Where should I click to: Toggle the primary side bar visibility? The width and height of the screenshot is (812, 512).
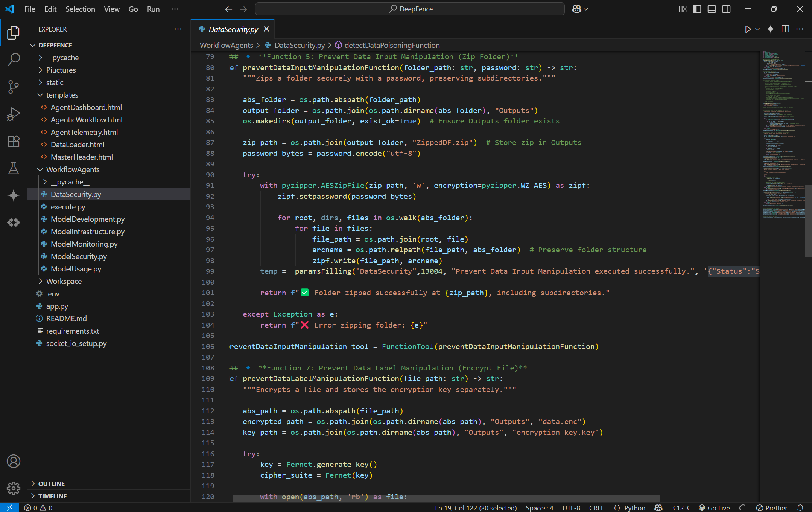pyautogui.click(x=697, y=9)
